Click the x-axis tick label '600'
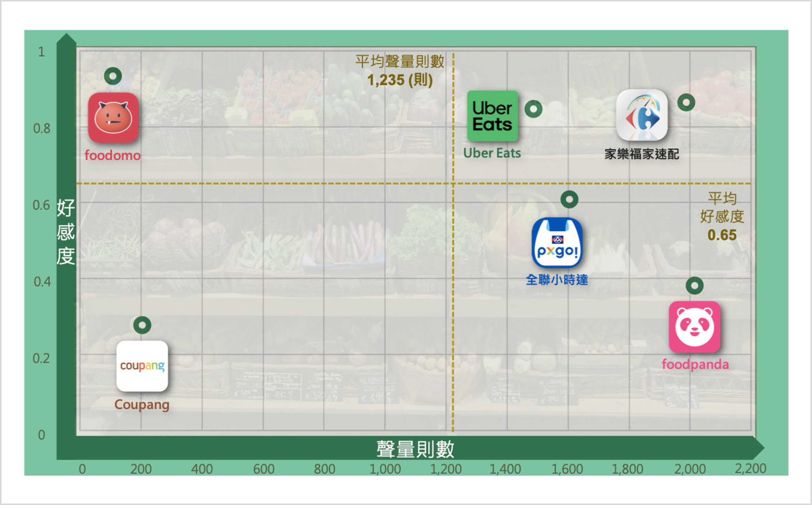This screenshot has height=505, width=812. pyautogui.click(x=264, y=469)
